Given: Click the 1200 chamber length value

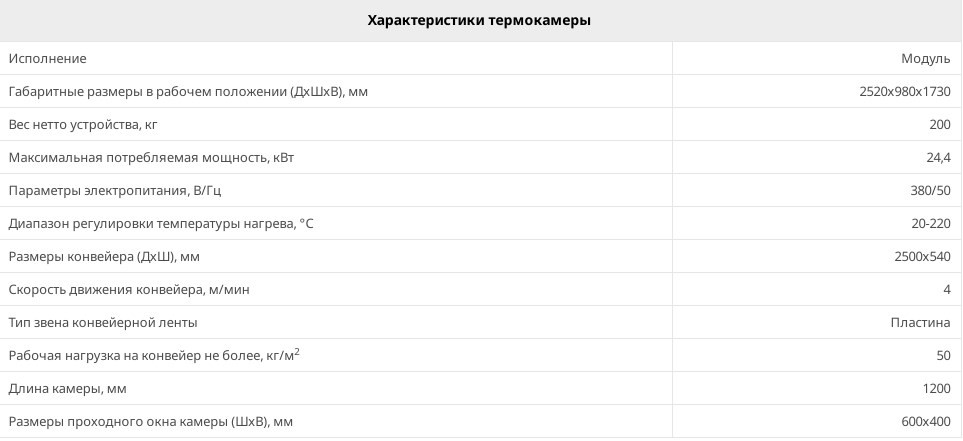Looking at the screenshot, I should pos(935,389).
